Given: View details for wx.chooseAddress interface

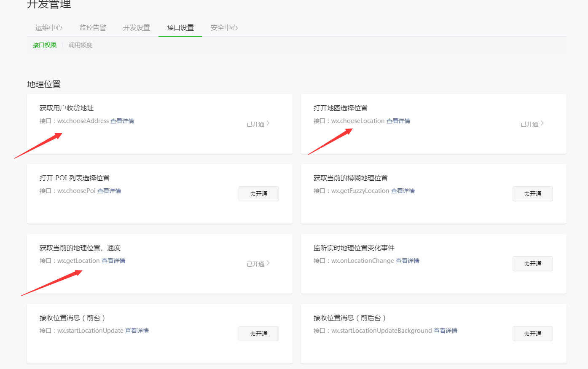Looking at the screenshot, I should 122,121.
